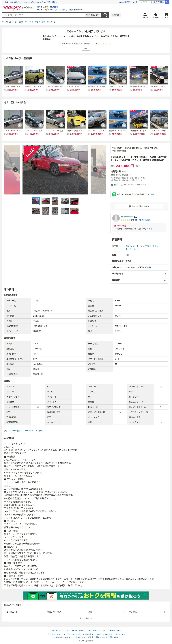Image resolution: width=172 pixels, height=644 pixels.
Task: Toggle watch star on 平成7年式 150,000円 card
Action: tap(103, 81)
